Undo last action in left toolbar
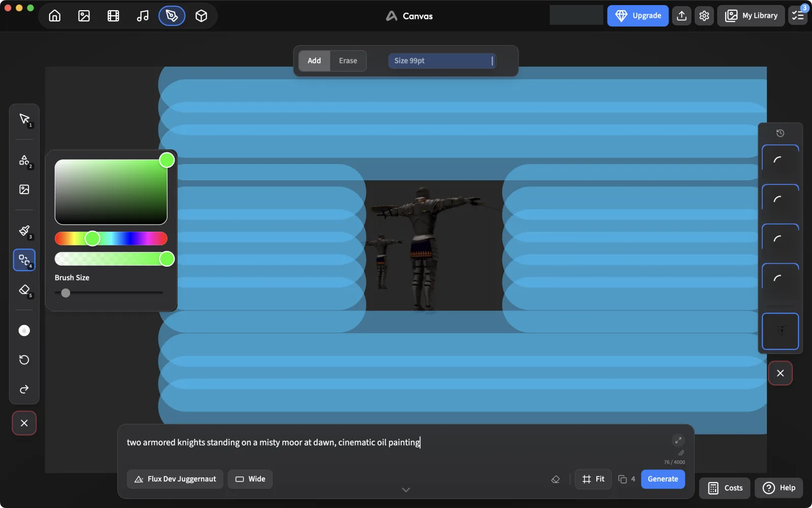 click(x=24, y=360)
